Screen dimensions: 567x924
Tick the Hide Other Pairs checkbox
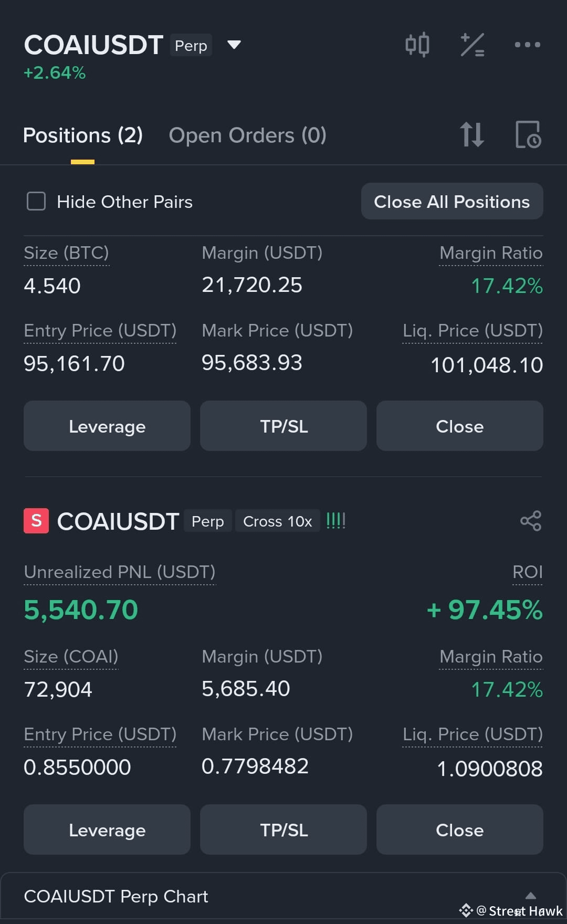pyautogui.click(x=36, y=201)
